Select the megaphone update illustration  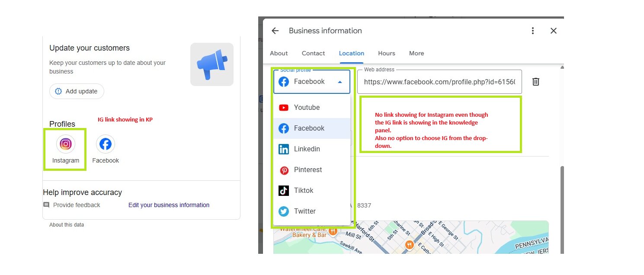pos(212,64)
